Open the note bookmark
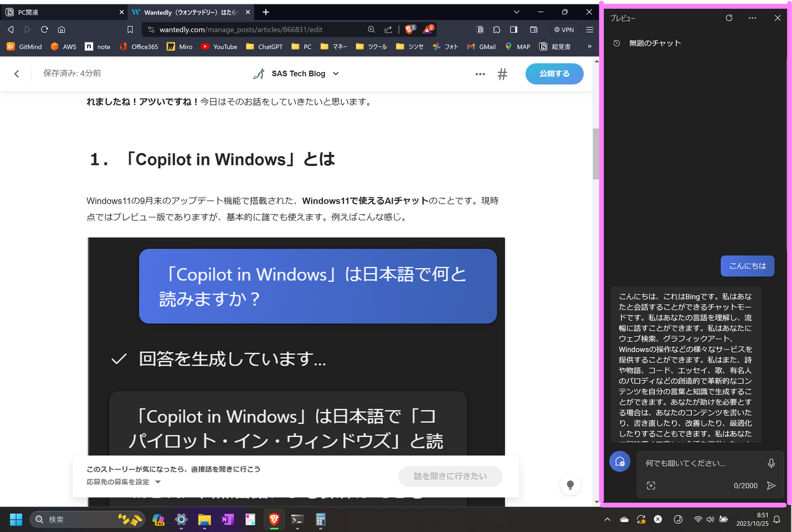792x532 pixels. click(97, 47)
